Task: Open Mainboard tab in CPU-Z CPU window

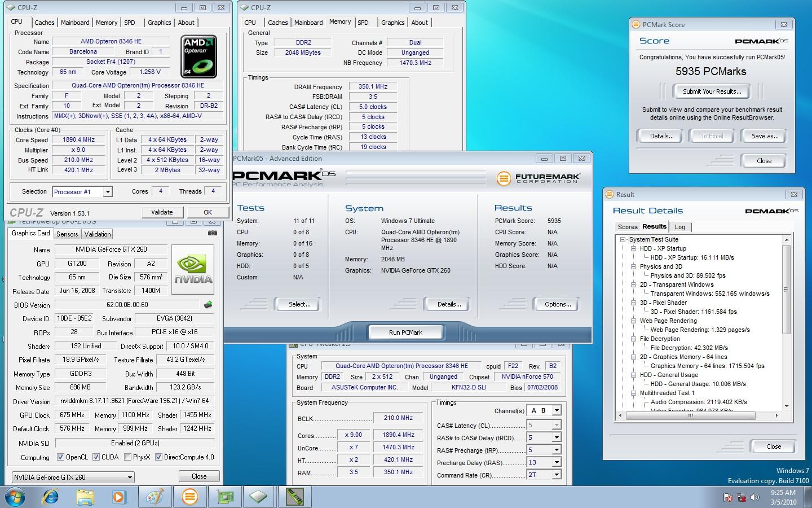Action: 75,23
